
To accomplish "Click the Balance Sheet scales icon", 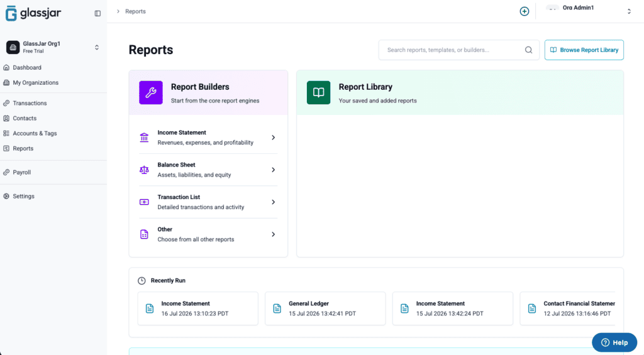I will 144,170.
